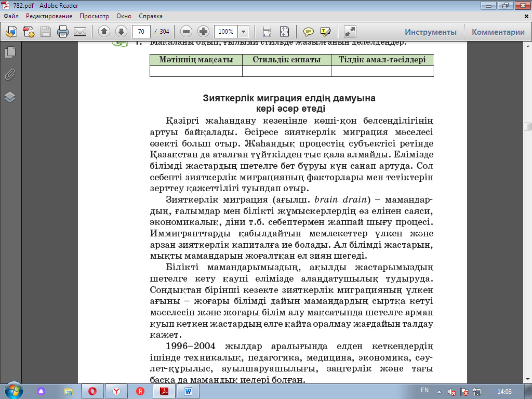This screenshot has width=532, height=399.
Task: Open Opera browser from taskbar
Action: pyautogui.click(x=92, y=392)
